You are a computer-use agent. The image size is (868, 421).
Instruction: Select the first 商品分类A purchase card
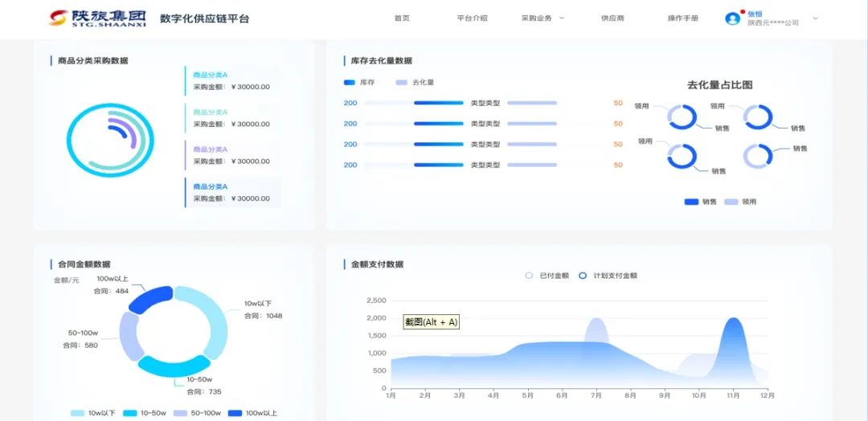click(x=233, y=81)
